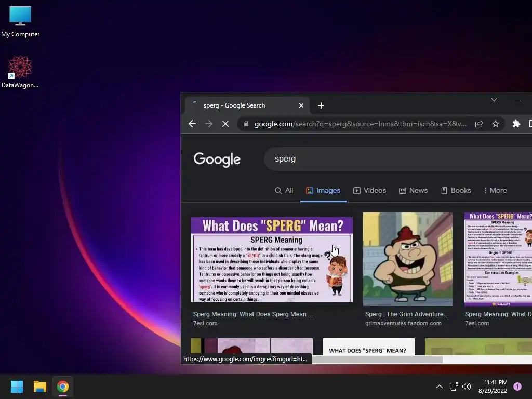The height and width of the screenshot is (399, 532).
Task: Close the sperg - Google Search tab
Action: coord(301,105)
